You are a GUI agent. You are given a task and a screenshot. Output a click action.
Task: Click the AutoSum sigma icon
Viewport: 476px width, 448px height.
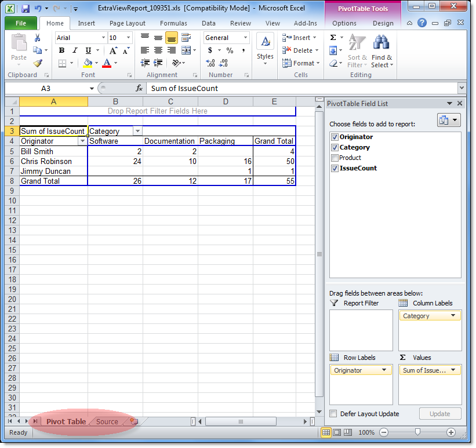[333, 38]
